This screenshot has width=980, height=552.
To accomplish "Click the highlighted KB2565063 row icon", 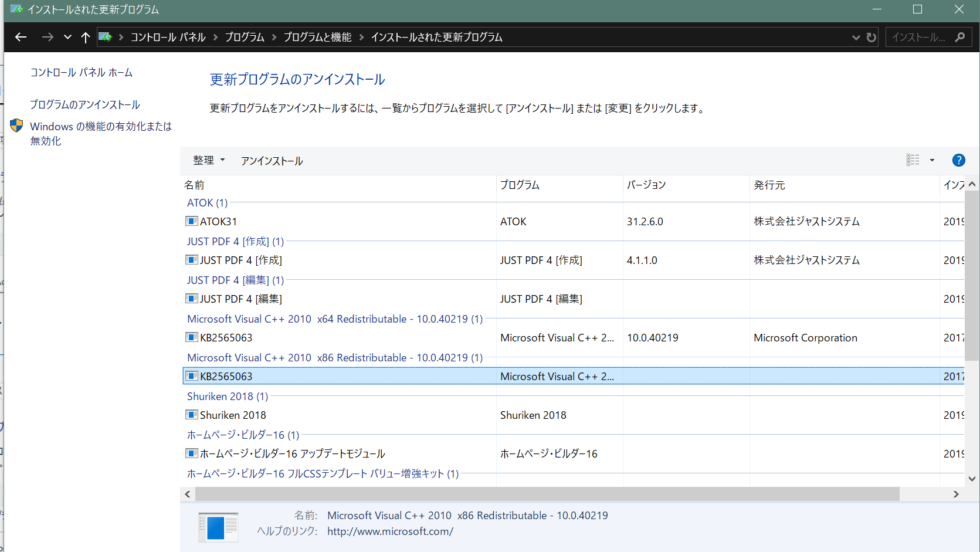I will 192,376.
